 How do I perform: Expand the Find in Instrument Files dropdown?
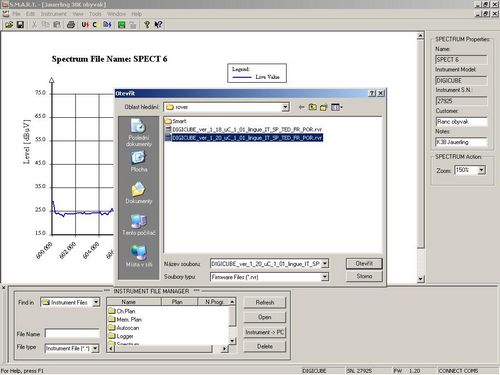(96, 302)
